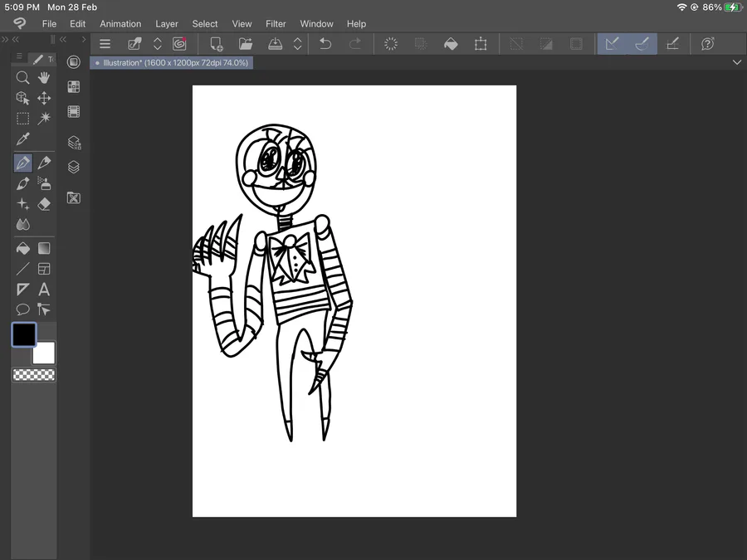Select the Blend tool
The height and width of the screenshot is (560, 747).
pos(22,224)
